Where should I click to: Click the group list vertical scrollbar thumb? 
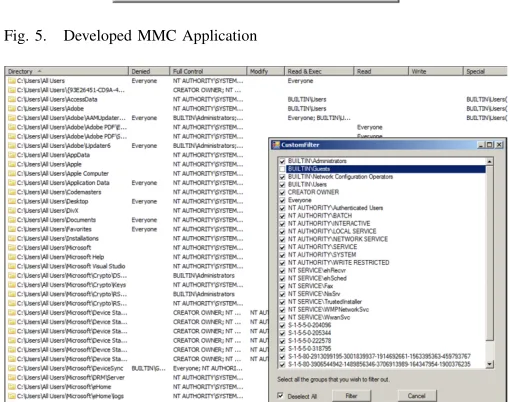point(489,253)
